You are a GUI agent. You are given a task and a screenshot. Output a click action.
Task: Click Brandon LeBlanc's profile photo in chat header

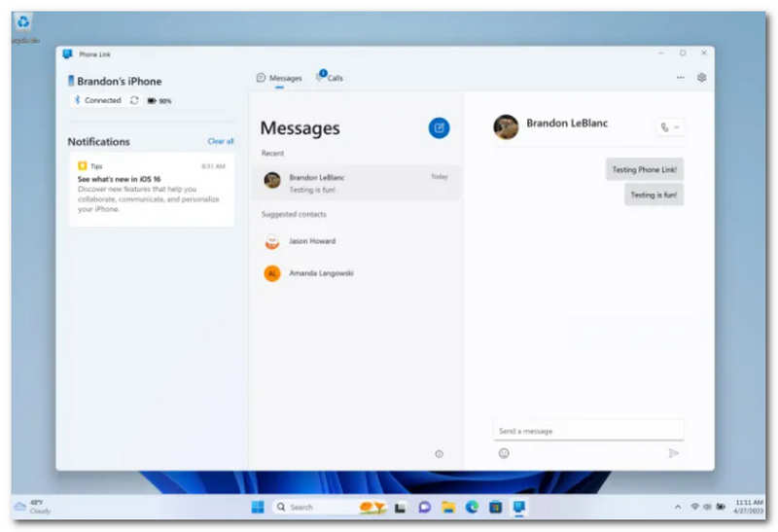pyautogui.click(x=506, y=127)
